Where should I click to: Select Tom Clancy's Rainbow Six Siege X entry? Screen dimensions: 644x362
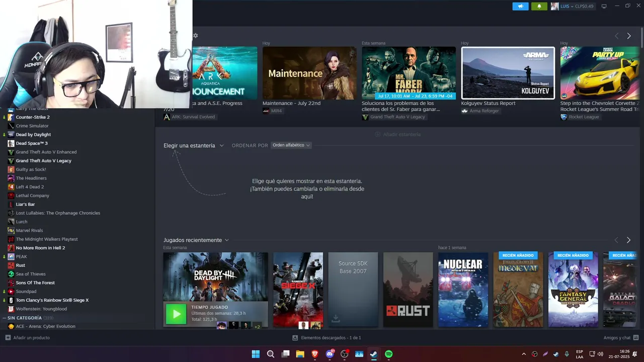[52, 300]
